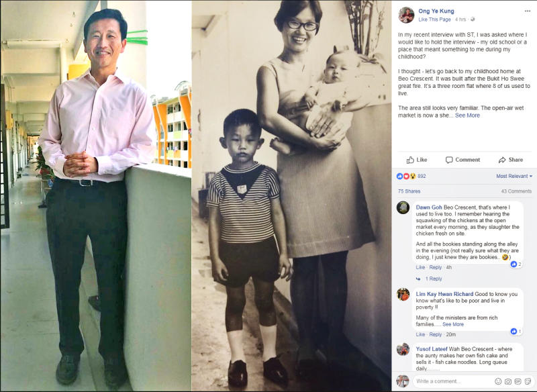Click Ong Ye Kung profile picture
537x392 pixels.
tap(406, 15)
